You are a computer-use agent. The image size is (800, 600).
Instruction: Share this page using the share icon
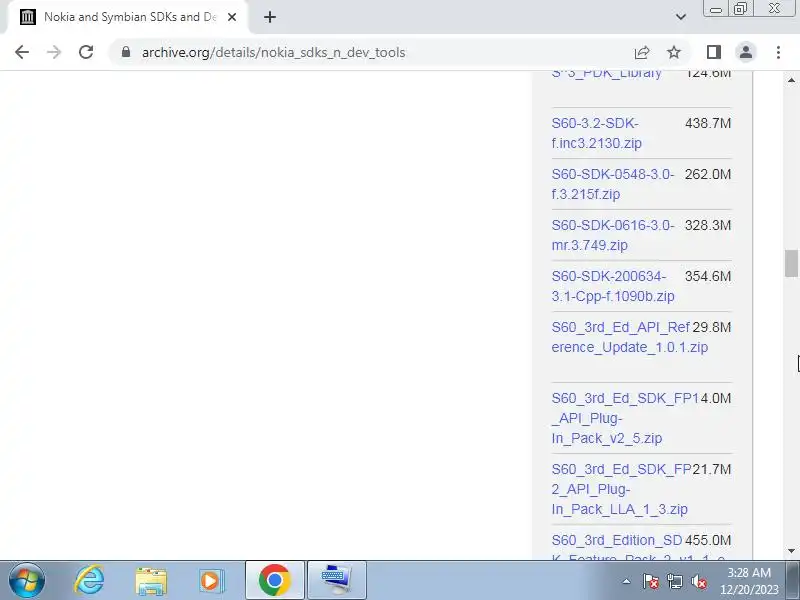tap(642, 52)
